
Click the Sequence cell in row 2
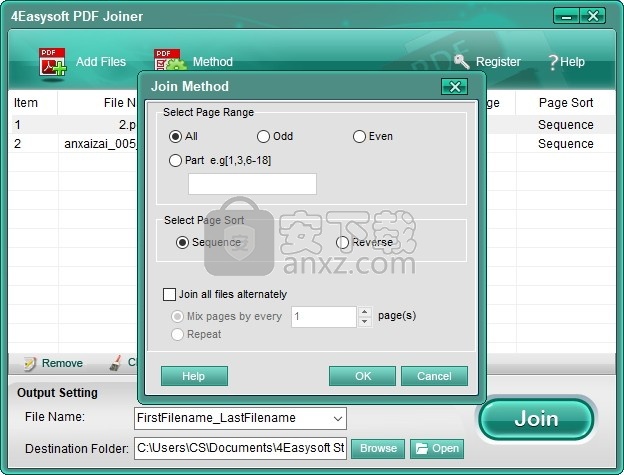click(x=566, y=144)
